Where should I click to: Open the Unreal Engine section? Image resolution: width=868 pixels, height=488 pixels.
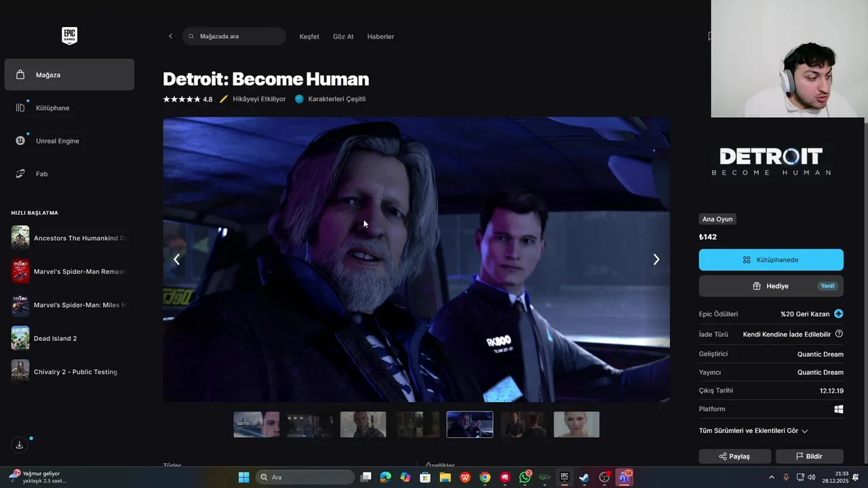[69, 141]
